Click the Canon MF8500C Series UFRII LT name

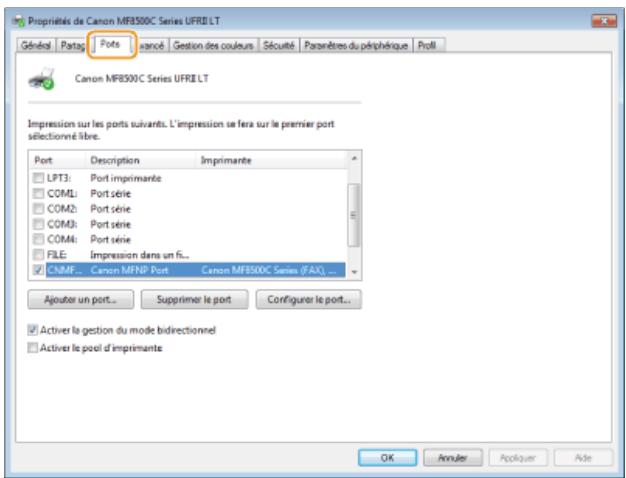(x=142, y=78)
